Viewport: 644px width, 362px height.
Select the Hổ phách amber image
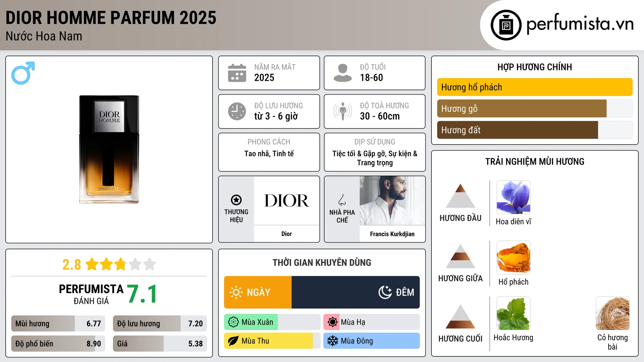[514, 258]
